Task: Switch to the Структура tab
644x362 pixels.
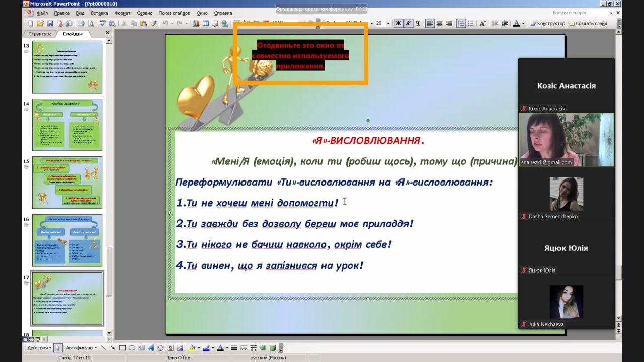Action: click(x=40, y=34)
